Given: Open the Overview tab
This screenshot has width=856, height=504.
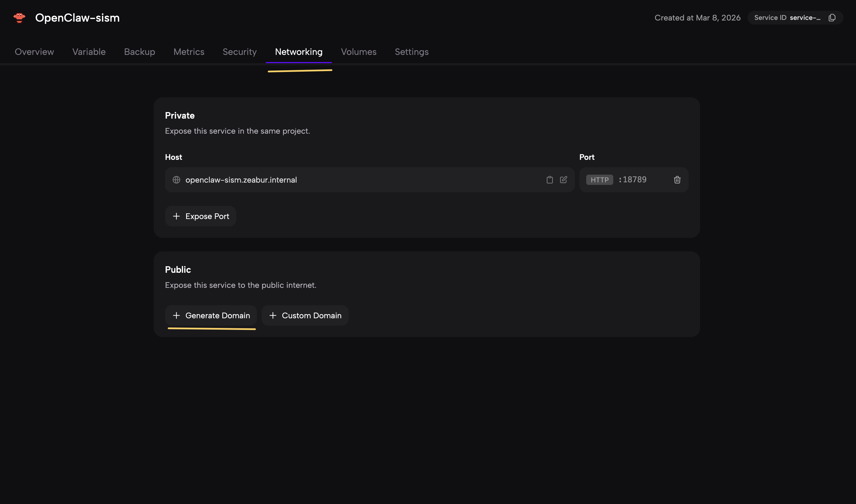Looking at the screenshot, I should 34,51.
